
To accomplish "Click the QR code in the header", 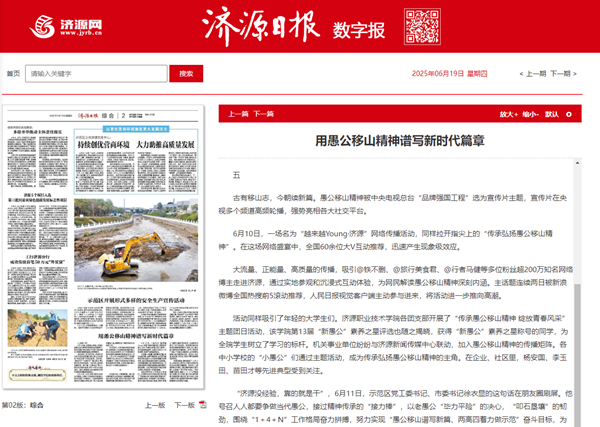I will tap(422, 26).
